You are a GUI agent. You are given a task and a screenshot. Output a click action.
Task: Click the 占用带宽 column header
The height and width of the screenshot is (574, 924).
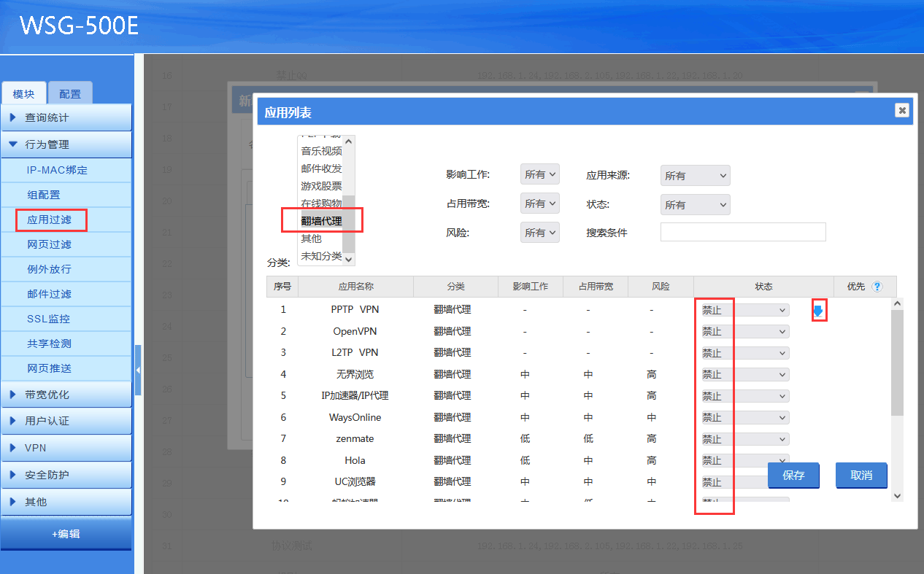(596, 287)
